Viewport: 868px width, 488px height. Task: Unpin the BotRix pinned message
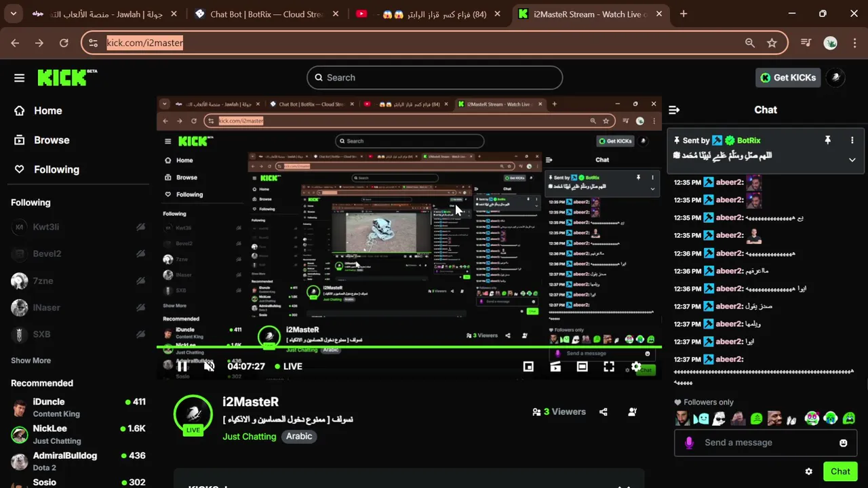(x=827, y=140)
